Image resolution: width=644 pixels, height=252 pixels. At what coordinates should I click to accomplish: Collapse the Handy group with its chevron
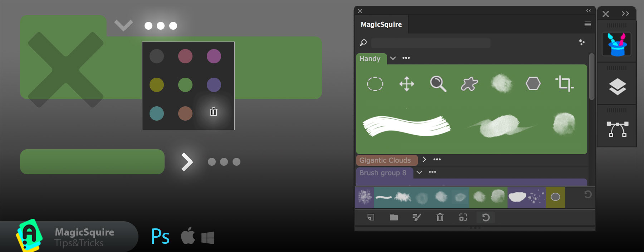393,58
